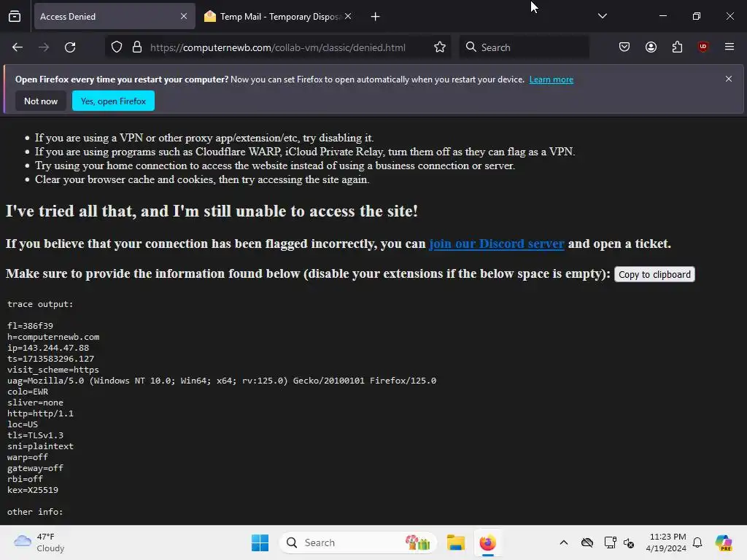Reload the Access Denied page

click(x=70, y=47)
